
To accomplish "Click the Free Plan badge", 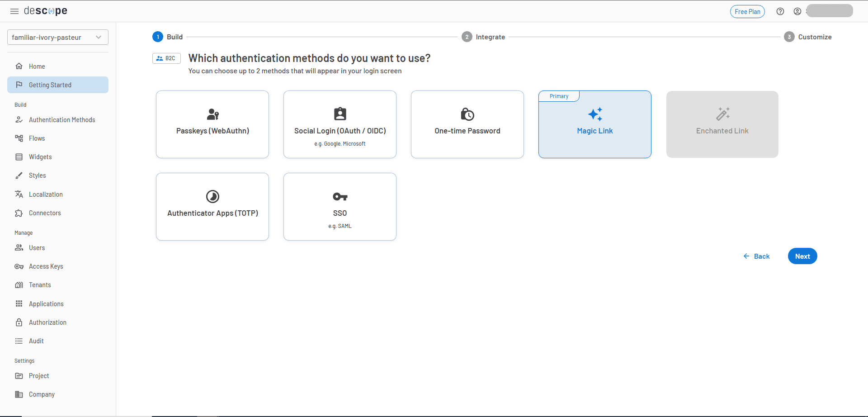I will click(x=747, y=11).
